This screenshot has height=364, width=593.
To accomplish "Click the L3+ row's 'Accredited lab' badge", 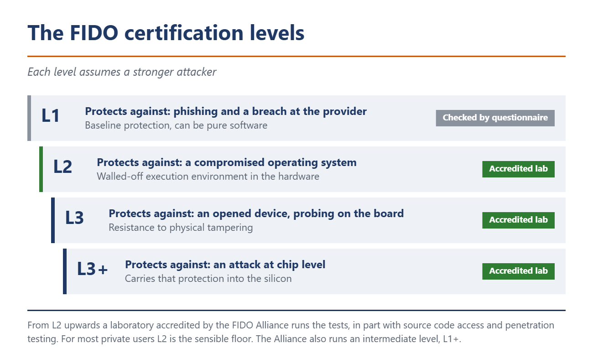I will [x=518, y=271].
